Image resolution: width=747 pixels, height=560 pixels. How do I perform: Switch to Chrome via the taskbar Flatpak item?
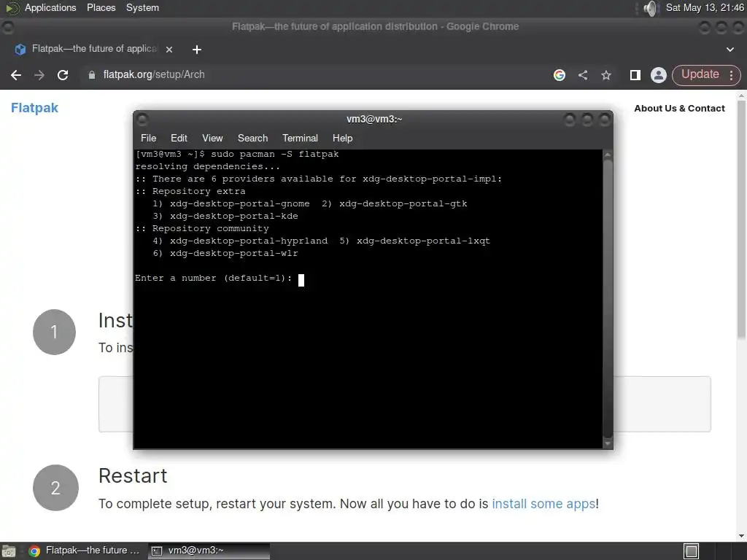click(85, 551)
